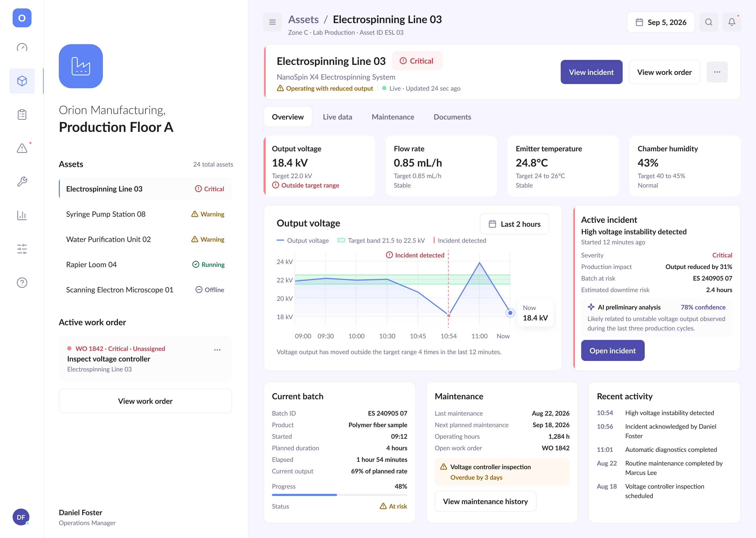Screen dimensions: 756x538
Task: Click the 10:54 incident point on chart
Action: (449, 316)
